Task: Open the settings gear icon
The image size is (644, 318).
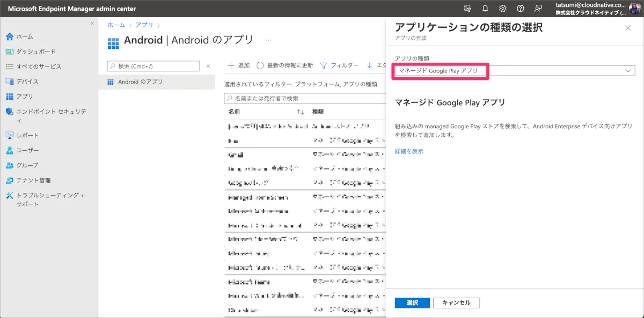Action: click(x=503, y=9)
